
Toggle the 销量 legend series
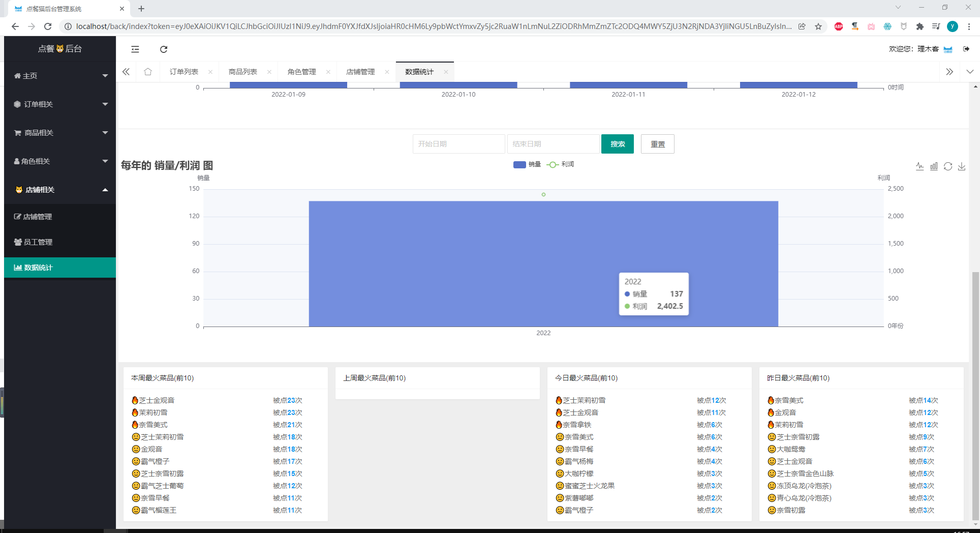point(527,164)
